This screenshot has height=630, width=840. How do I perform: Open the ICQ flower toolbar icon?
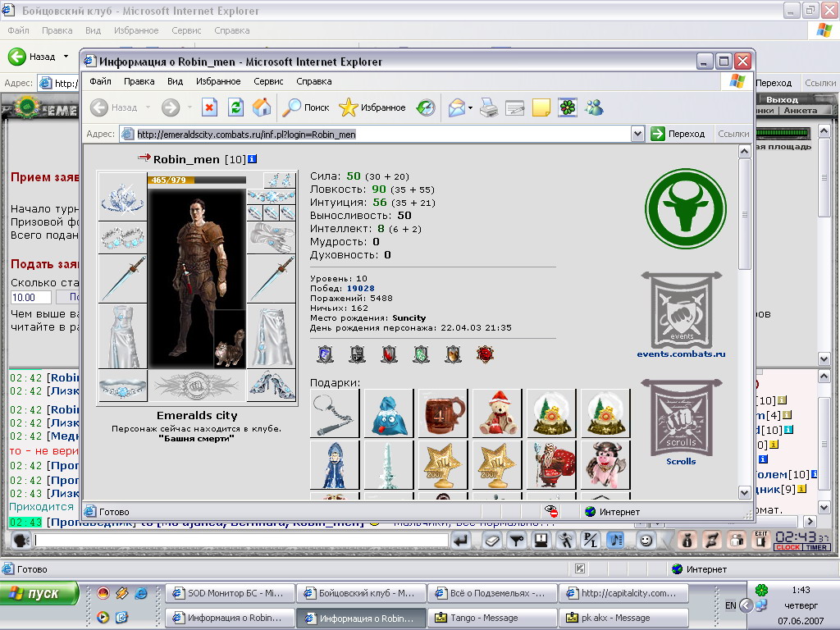coord(568,107)
